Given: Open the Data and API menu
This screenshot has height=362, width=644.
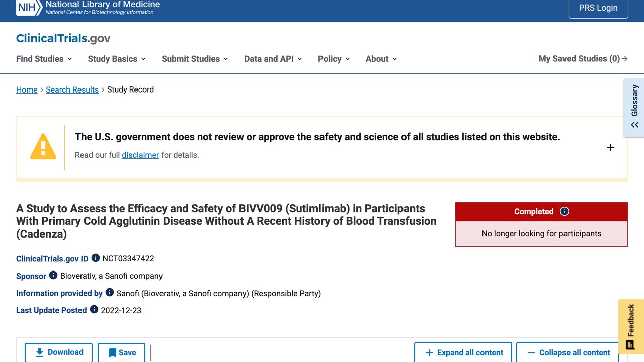Looking at the screenshot, I should pyautogui.click(x=273, y=59).
